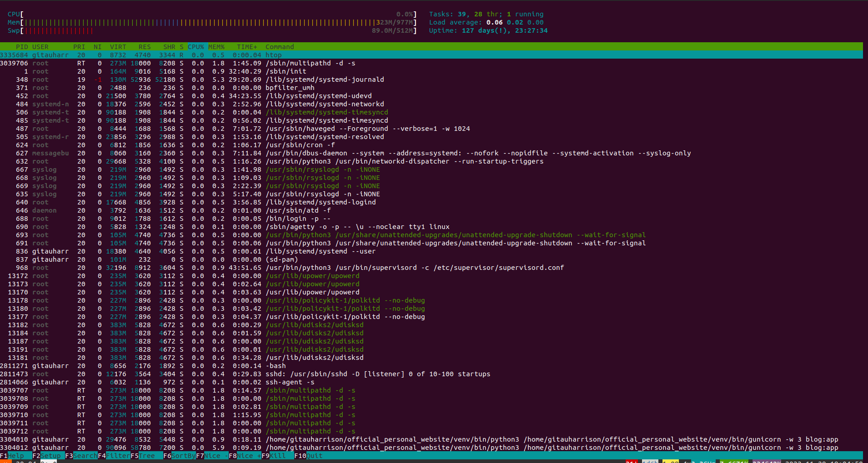Click the Tasks count text
The image size is (868, 463).
[x=486, y=14]
